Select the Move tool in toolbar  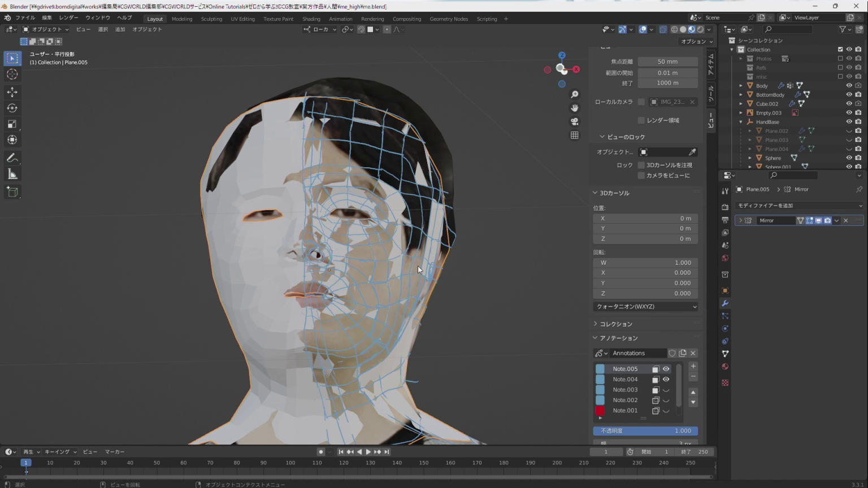click(12, 92)
